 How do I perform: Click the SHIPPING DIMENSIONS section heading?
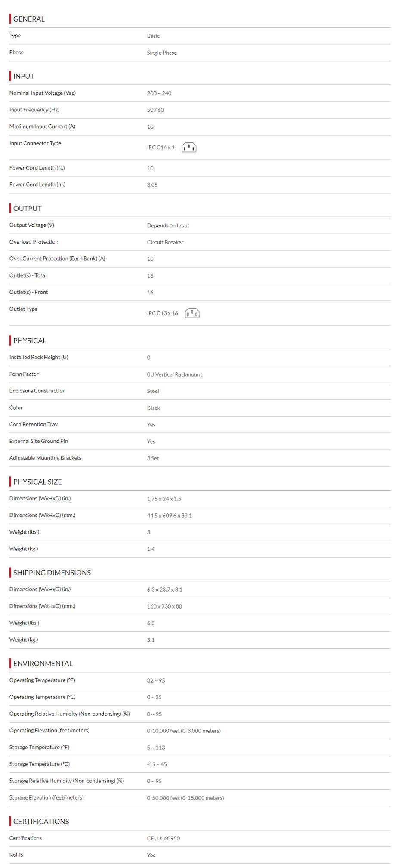[52, 572]
